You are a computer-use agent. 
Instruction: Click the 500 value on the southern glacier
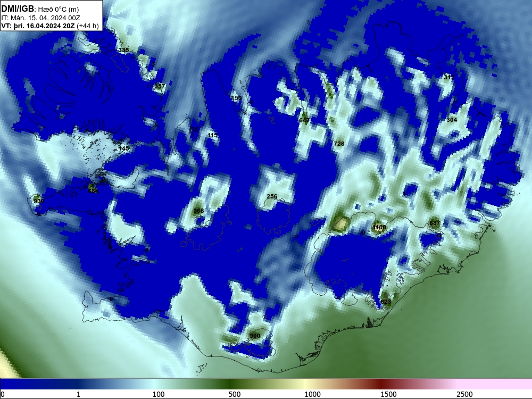255,336
